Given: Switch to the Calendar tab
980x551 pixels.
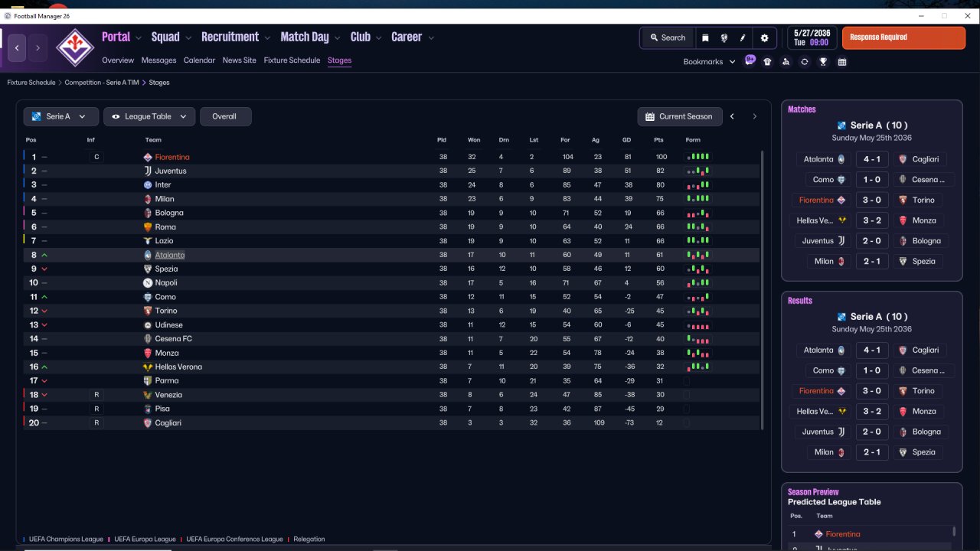Looking at the screenshot, I should pos(199,60).
